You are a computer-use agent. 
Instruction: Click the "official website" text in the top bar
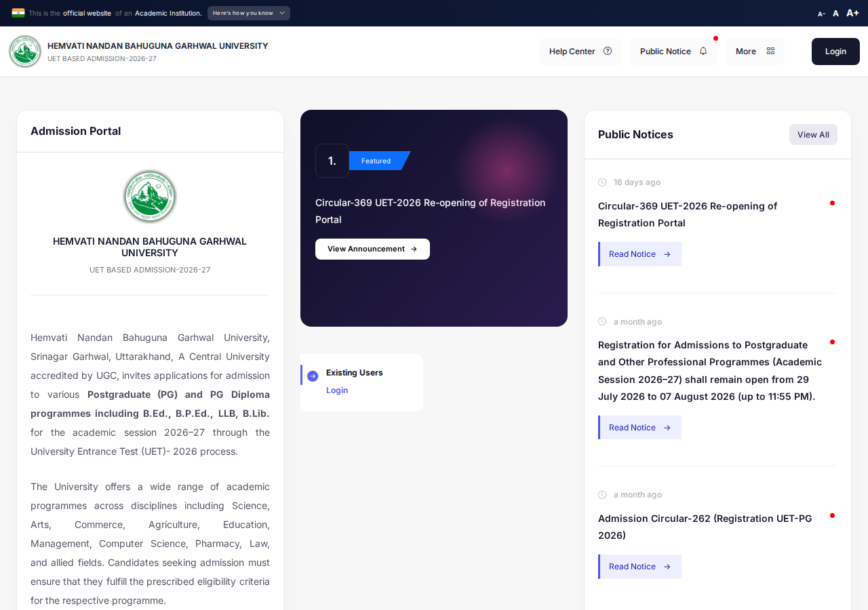(x=87, y=14)
